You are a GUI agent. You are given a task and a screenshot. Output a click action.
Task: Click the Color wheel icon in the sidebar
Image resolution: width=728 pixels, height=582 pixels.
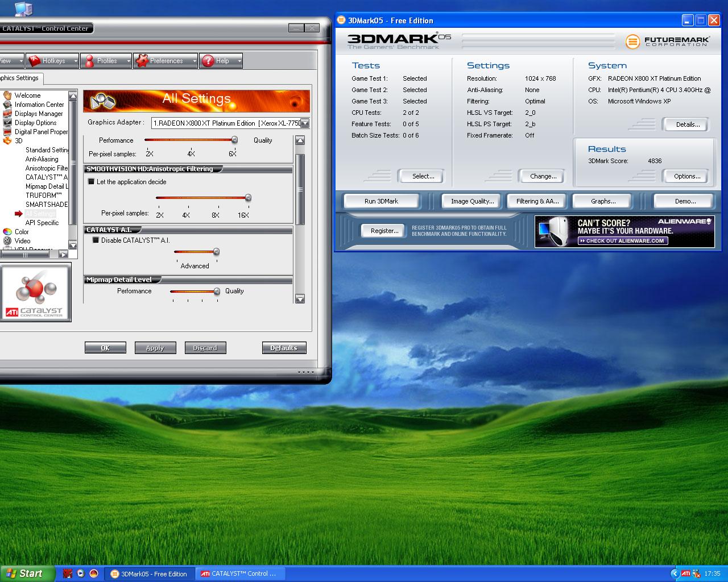point(7,232)
